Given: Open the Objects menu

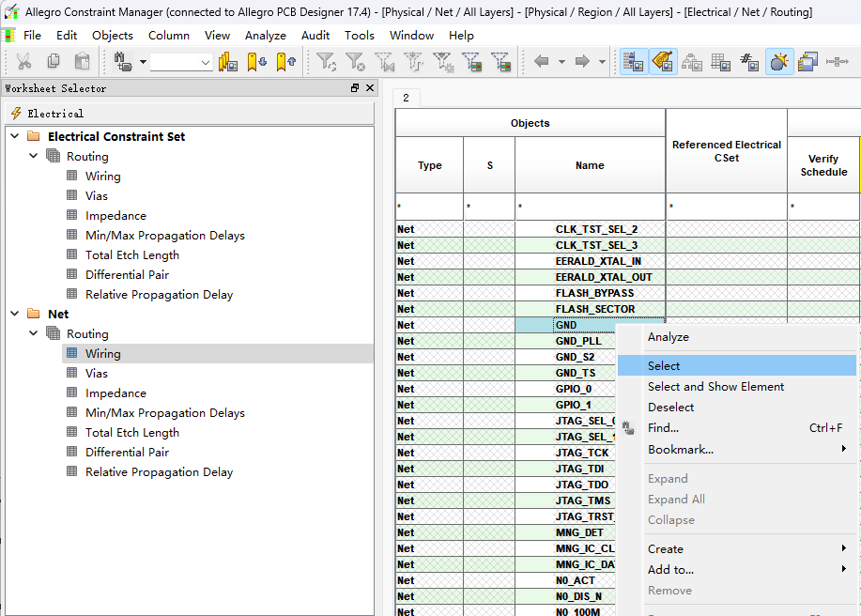Looking at the screenshot, I should (113, 35).
